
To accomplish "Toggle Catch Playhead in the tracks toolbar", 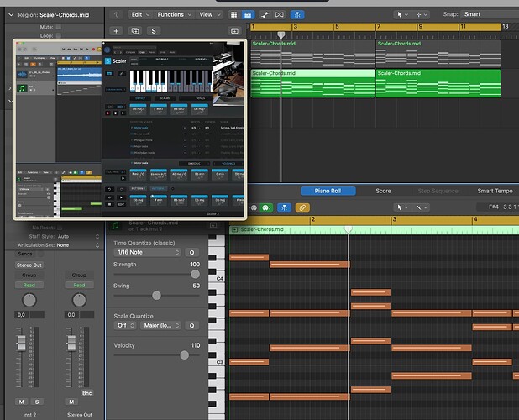I will coord(297,14).
